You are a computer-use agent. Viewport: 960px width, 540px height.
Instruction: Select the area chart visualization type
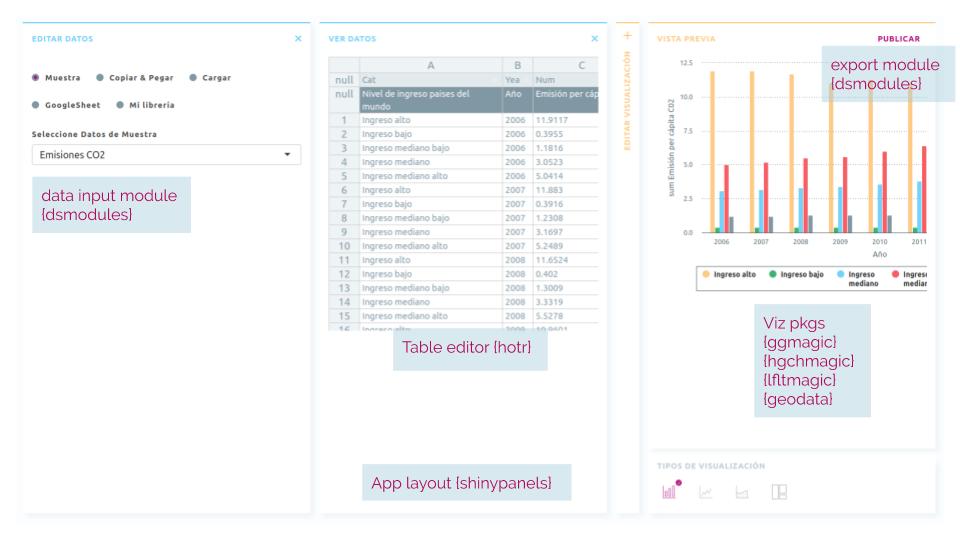coord(741,492)
